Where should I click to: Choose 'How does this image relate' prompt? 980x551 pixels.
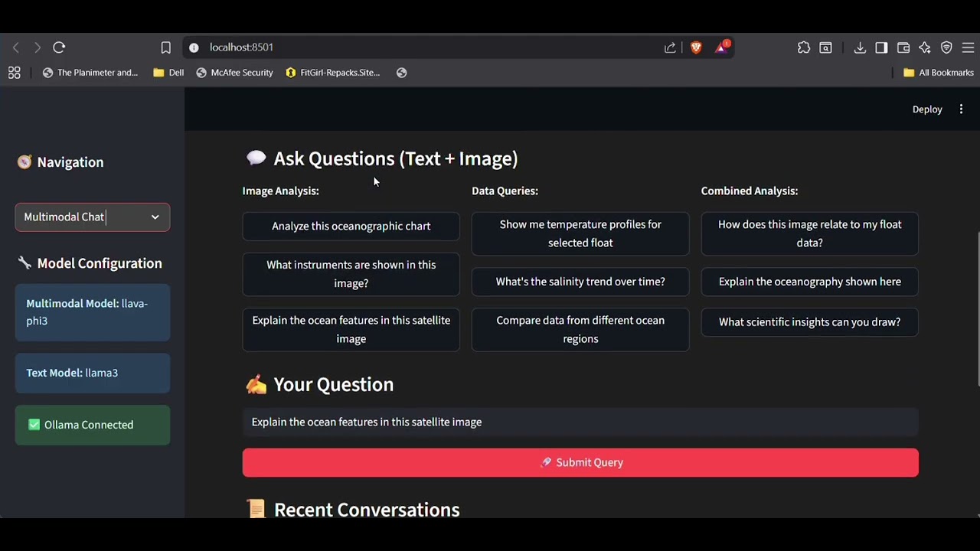(809, 233)
